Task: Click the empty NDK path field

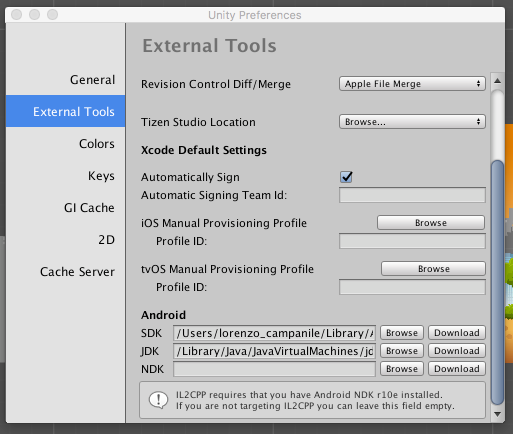Action: 274,369
